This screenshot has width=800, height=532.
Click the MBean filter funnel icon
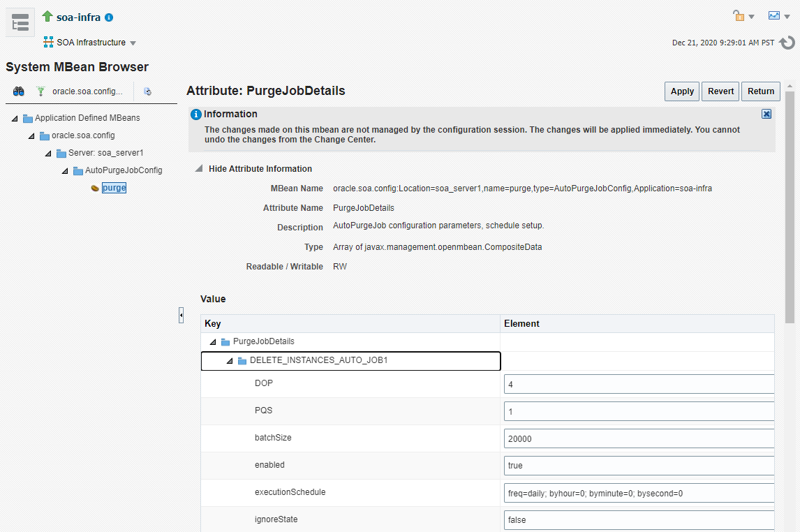(x=40, y=91)
